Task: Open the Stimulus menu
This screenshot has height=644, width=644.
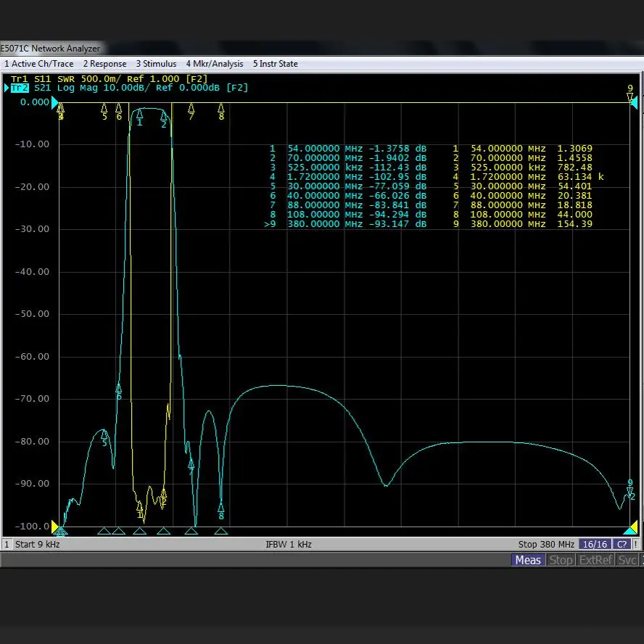Action: (x=156, y=64)
